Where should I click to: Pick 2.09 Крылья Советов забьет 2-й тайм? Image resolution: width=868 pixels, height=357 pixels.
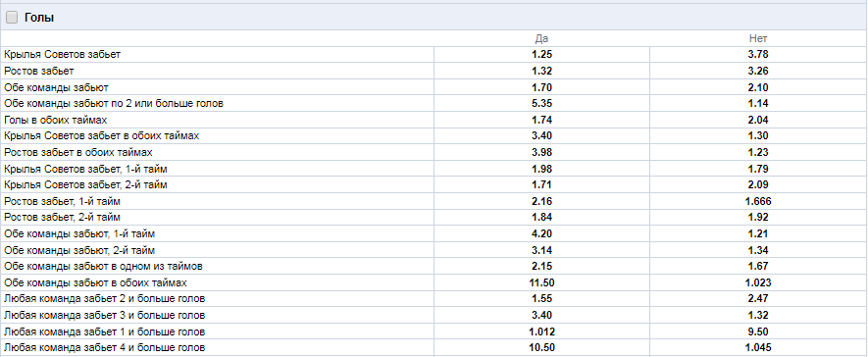click(758, 184)
